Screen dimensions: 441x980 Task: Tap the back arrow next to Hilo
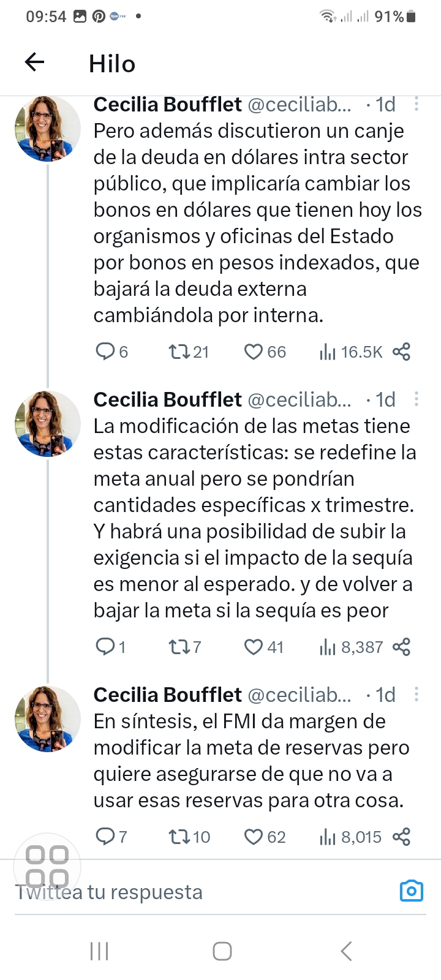pos(35,62)
